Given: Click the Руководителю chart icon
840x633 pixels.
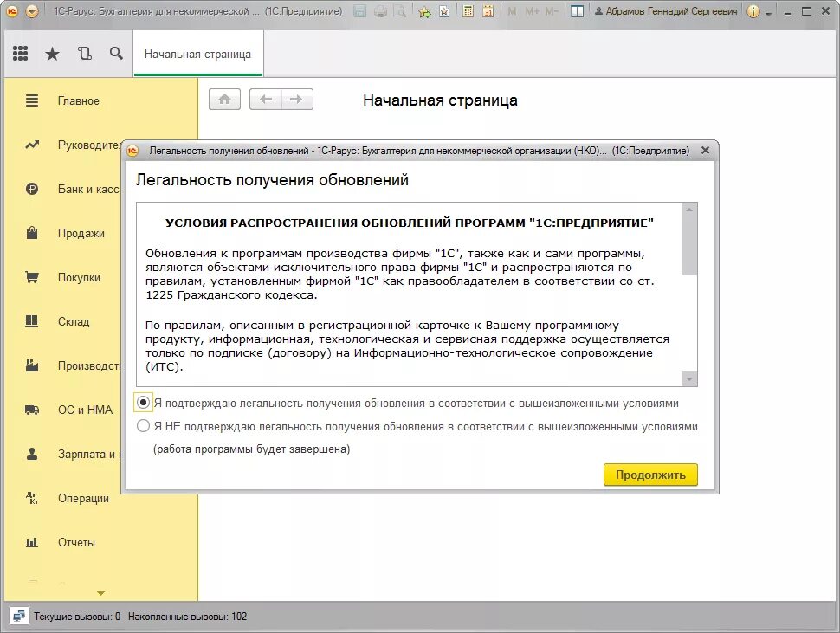Looking at the screenshot, I should pyautogui.click(x=32, y=145).
